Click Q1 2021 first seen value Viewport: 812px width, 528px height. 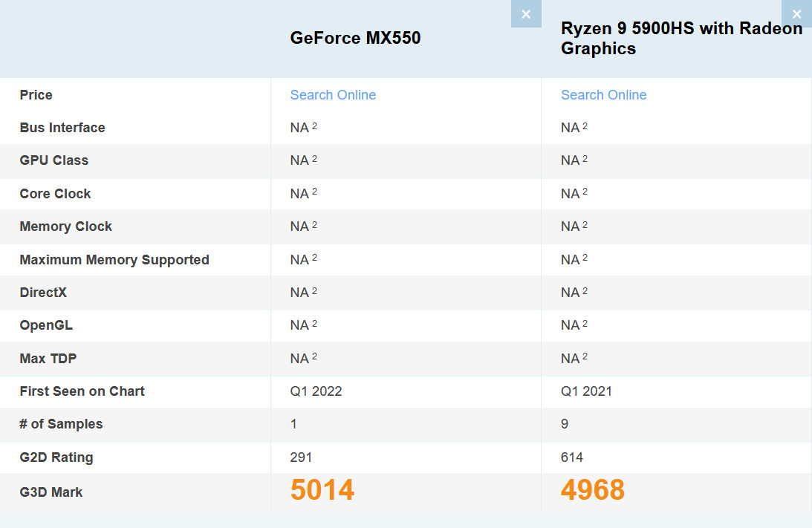coord(586,391)
